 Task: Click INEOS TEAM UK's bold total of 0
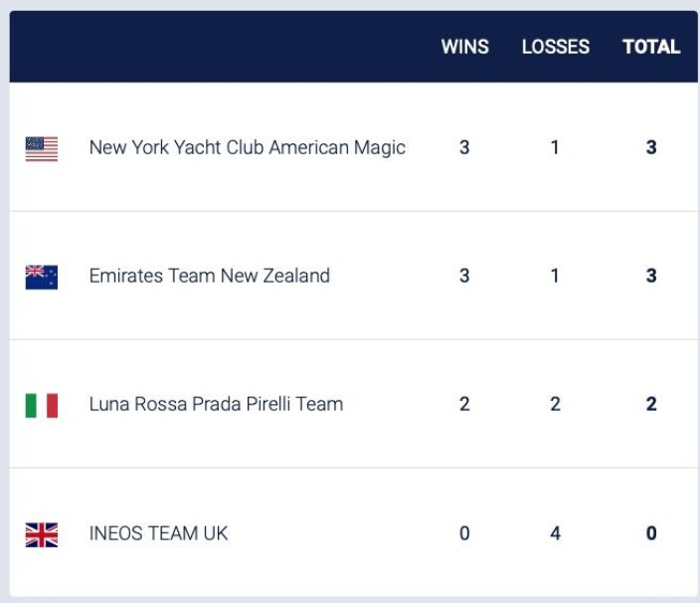[x=651, y=533]
